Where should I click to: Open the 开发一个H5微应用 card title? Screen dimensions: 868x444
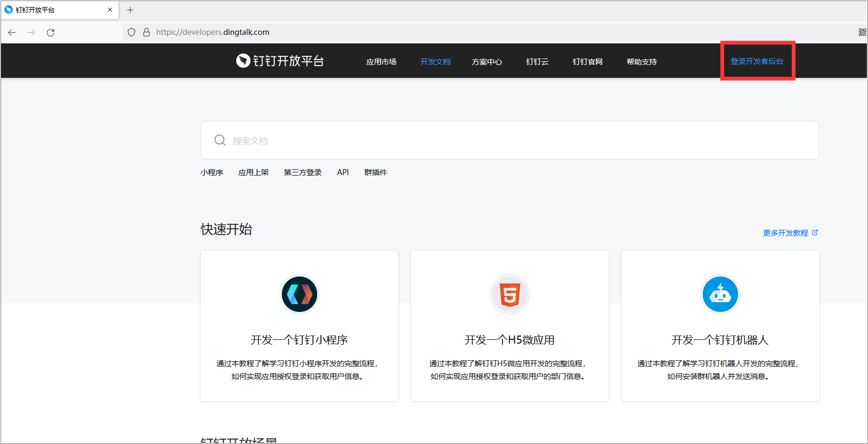(510, 340)
